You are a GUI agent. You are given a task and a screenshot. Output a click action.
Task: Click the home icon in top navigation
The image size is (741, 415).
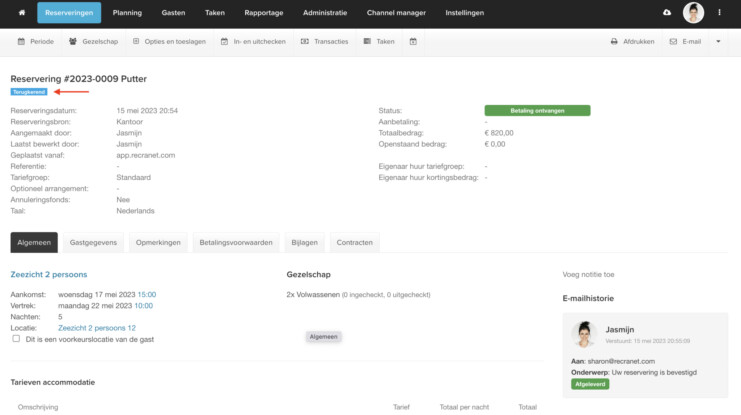[21, 13]
